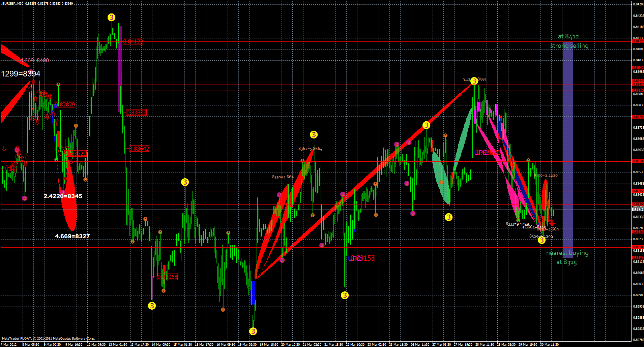The image size is (644, 347).
Task: Click the "0.83803" price label box
Action: click(x=136, y=112)
